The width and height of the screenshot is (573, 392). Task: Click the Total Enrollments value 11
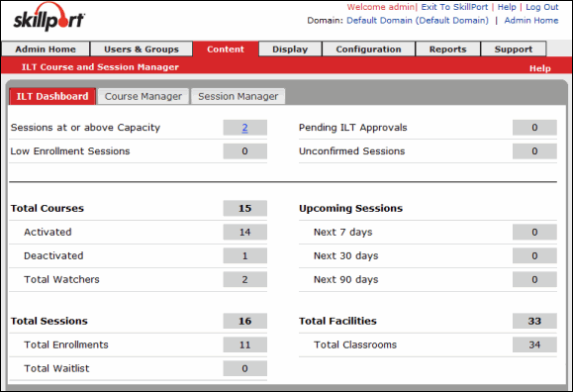click(244, 344)
